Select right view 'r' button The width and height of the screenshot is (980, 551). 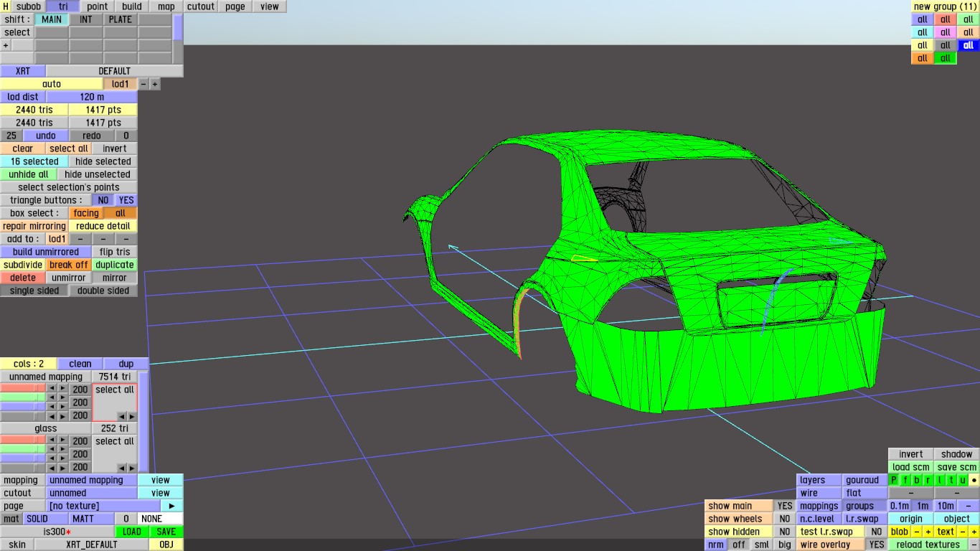click(928, 480)
